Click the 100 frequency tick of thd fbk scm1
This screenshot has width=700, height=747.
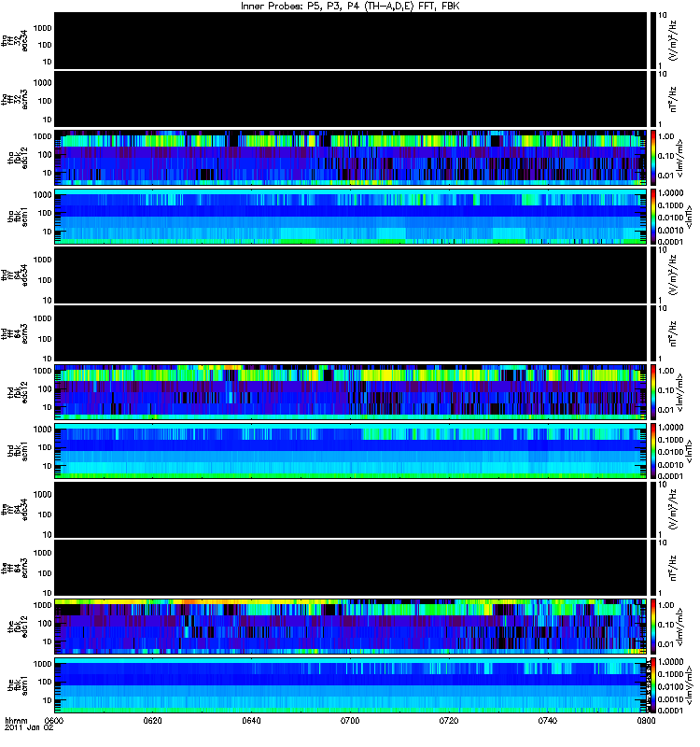pyautogui.click(x=45, y=447)
